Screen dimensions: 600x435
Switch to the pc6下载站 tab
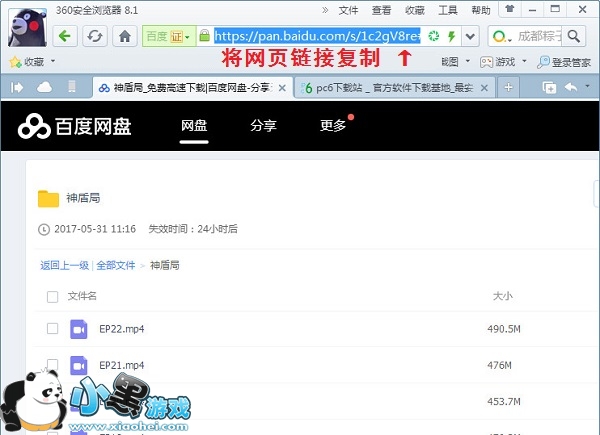(394, 88)
